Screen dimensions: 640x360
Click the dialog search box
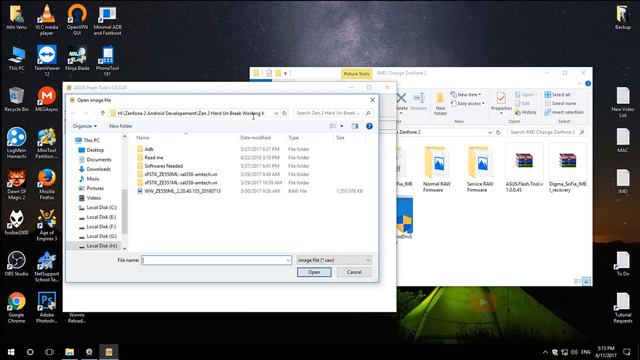click(333, 113)
